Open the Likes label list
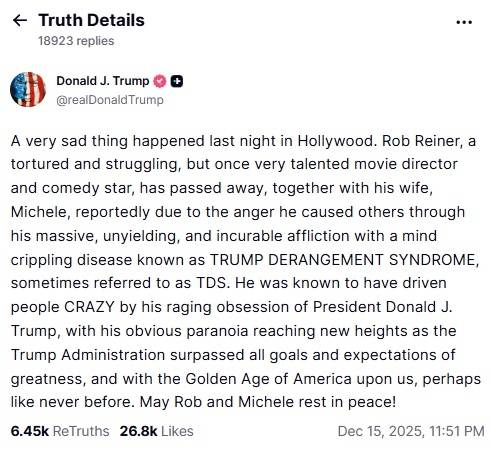This screenshot has height=455, width=491. click(x=177, y=431)
